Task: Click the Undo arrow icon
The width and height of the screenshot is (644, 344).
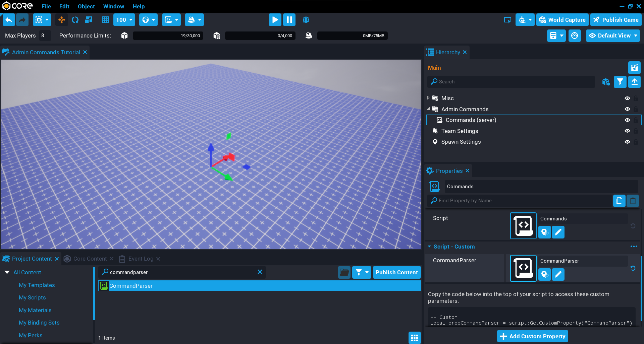Action: pyautogui.click(x=9, y=20)
